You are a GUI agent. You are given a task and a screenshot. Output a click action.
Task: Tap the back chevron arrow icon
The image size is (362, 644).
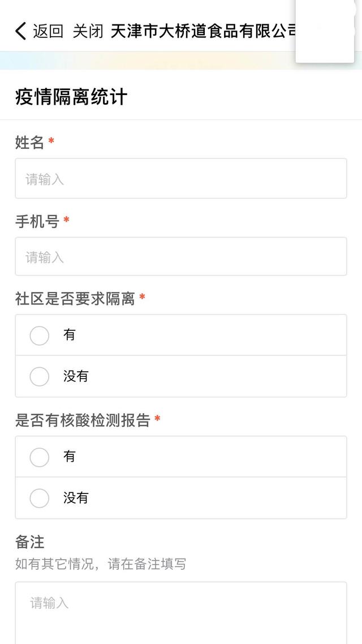point(21,31)
